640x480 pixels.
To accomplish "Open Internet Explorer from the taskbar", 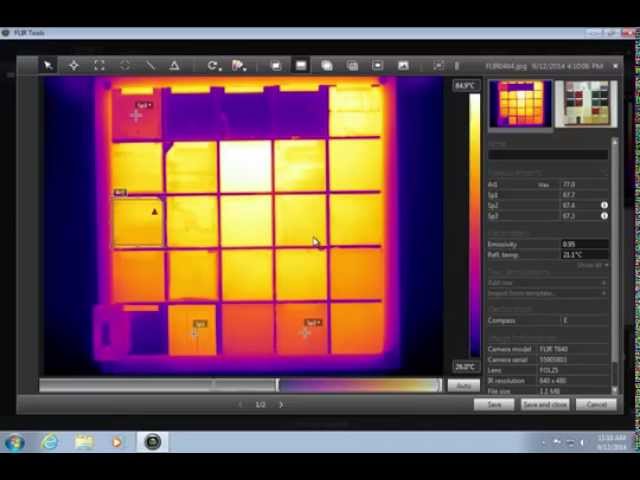I will click(x=49, y=442).
